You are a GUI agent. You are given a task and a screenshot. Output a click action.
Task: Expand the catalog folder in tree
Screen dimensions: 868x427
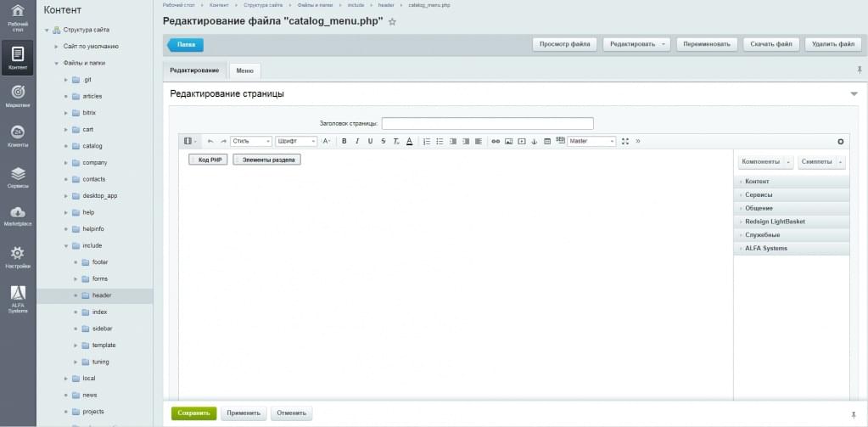(x=65, y=146)
